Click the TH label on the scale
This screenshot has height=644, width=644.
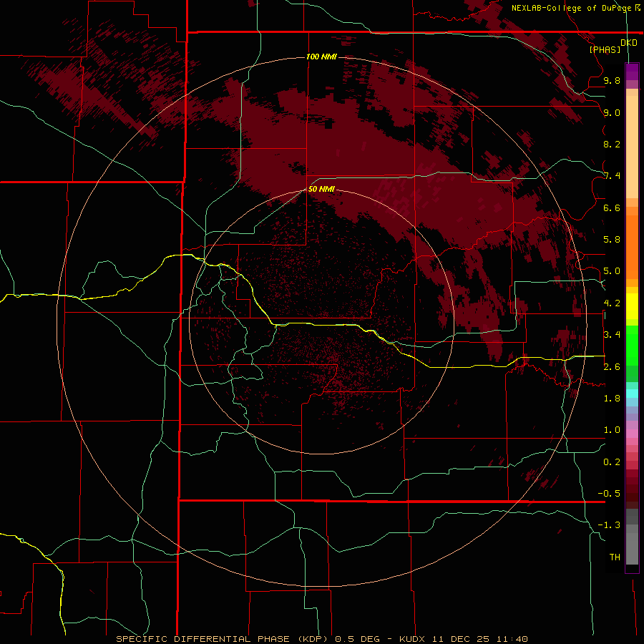tap(615, 557)
